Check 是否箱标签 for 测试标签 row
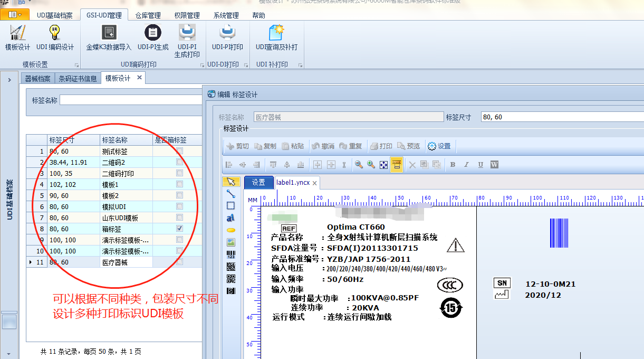The width and height of the screenshot is (644, 359). 179,151
